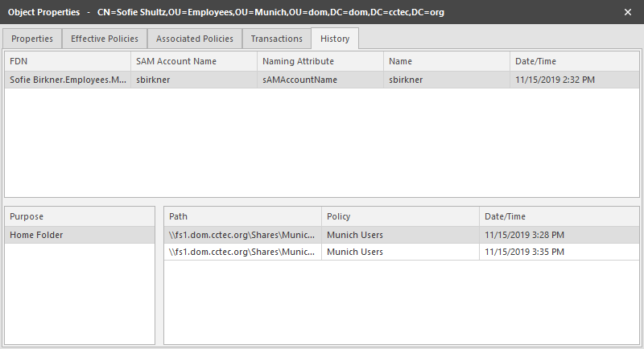Select the path row dated 3:28 PM
Image resolution: width=644 pixels, height=349 pixels.
coord(401,235)
